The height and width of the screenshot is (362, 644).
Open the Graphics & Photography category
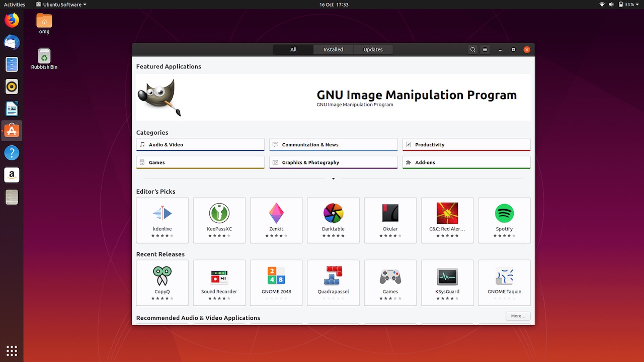[x=333, y=162]
